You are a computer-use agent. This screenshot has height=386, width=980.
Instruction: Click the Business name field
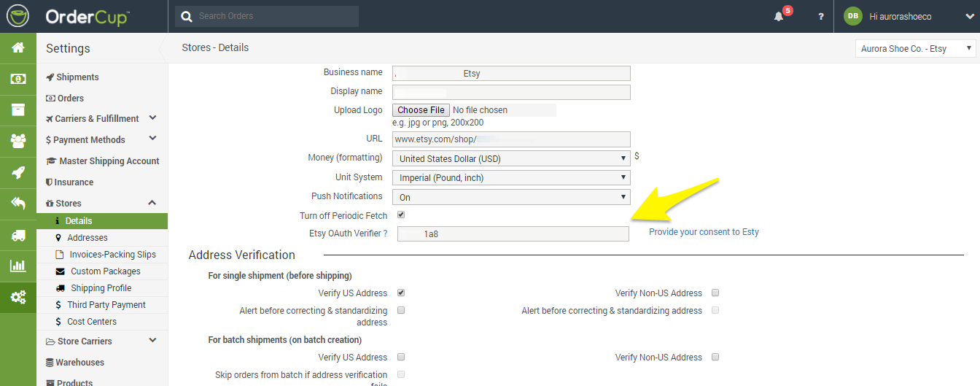511,73
